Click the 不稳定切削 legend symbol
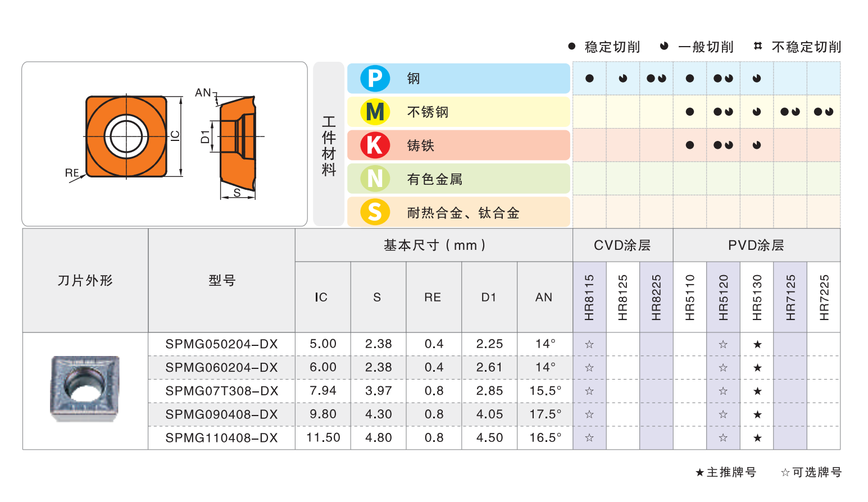 [x=758, y=46]
